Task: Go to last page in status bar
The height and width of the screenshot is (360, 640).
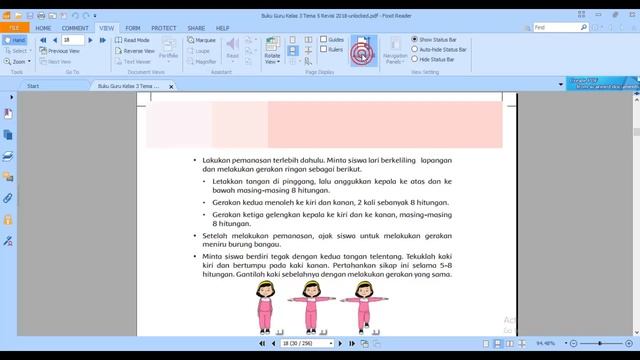Action: click(x=352, y=344)
